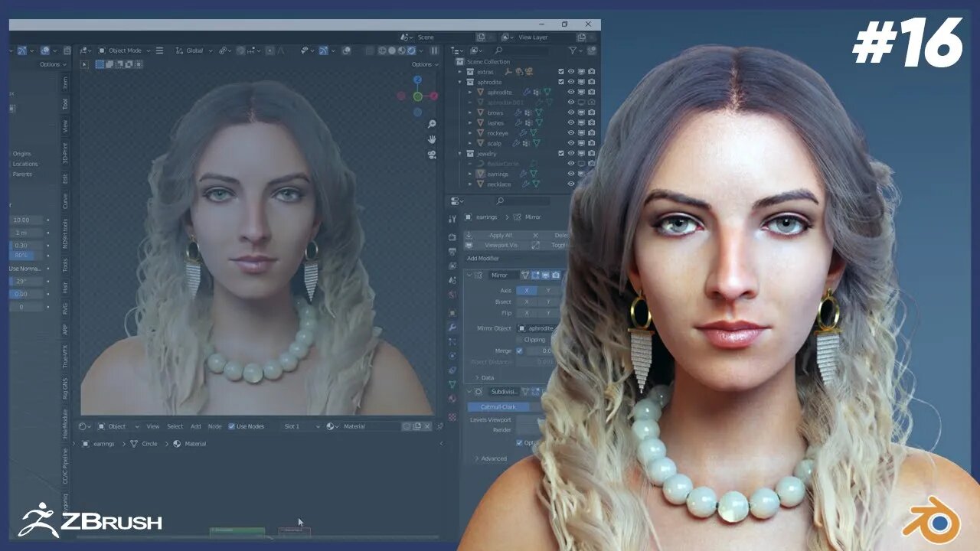Hide the necklace object with its eye icon
980x551 pixels.
tap(570, 184)
